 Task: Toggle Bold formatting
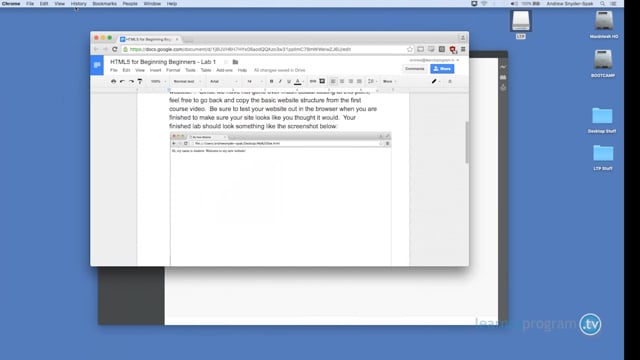pyautogui.click(x=271, y=82)
